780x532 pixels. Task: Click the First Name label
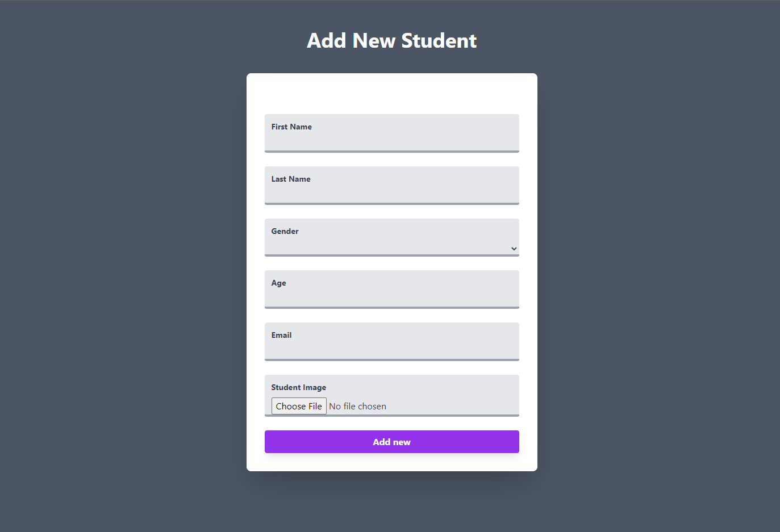291,127
